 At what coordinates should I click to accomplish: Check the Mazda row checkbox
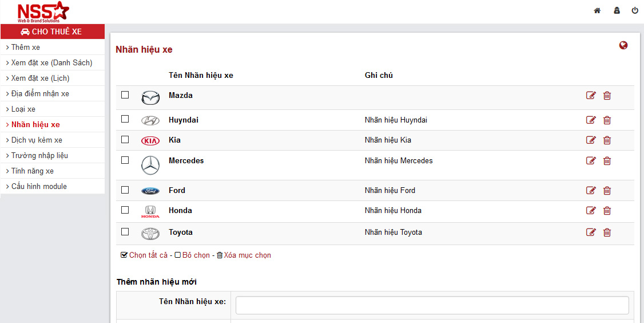125,95
